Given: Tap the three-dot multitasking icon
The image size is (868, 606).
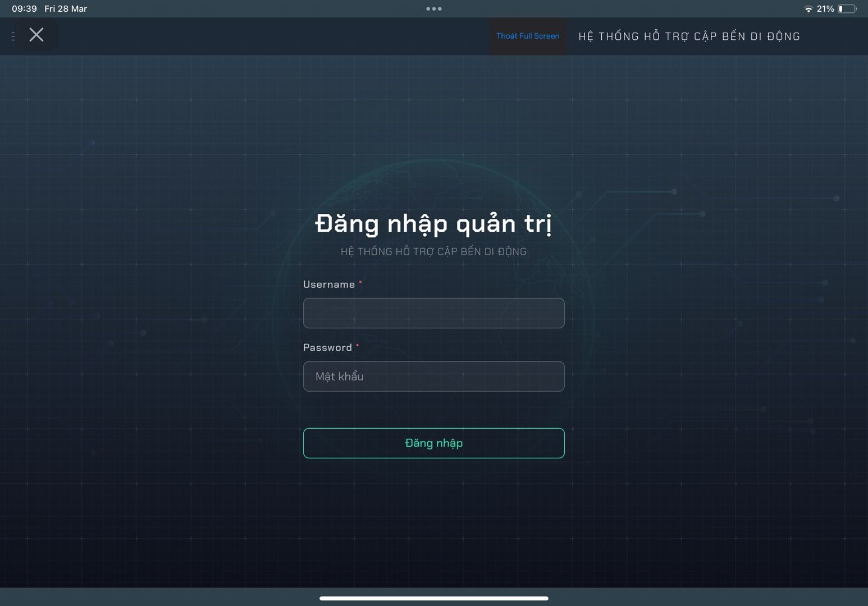Looking at the screenshot, I should [433, 9].
